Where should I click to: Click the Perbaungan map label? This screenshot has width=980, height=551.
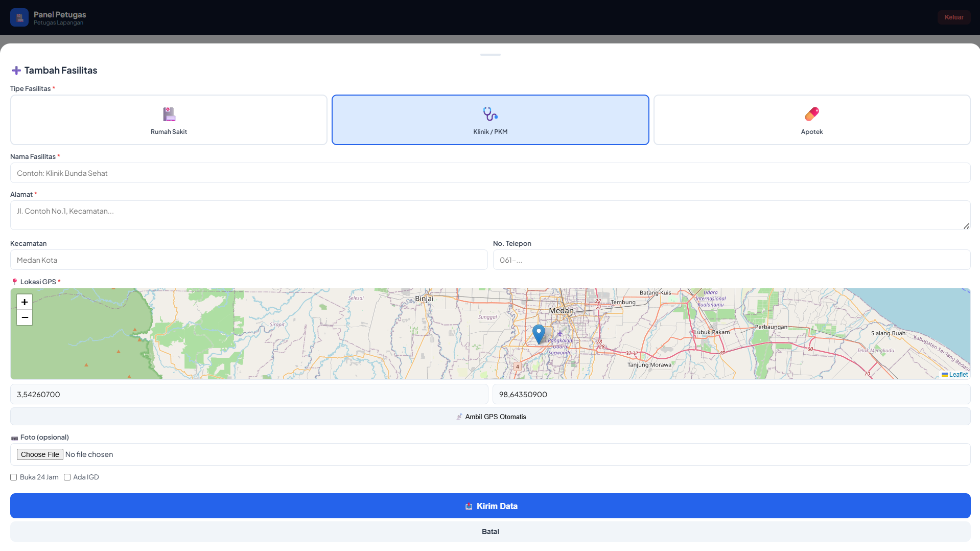[771, 327]
